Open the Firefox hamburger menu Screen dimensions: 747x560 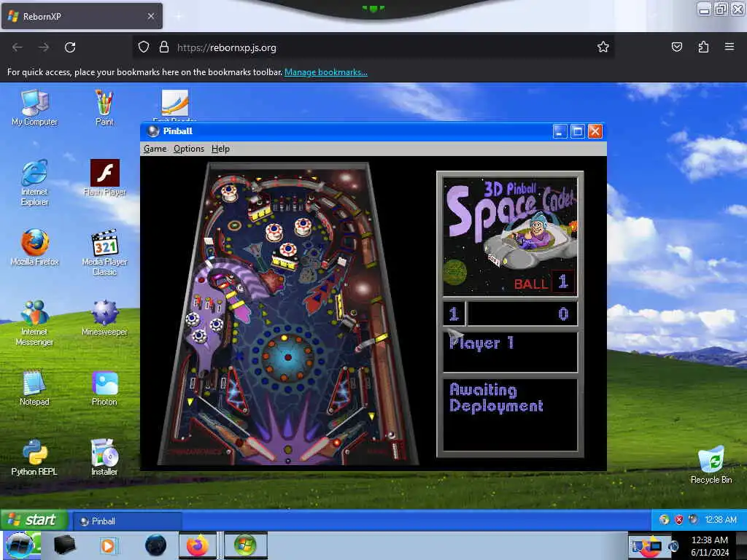(x=729, y=47)
